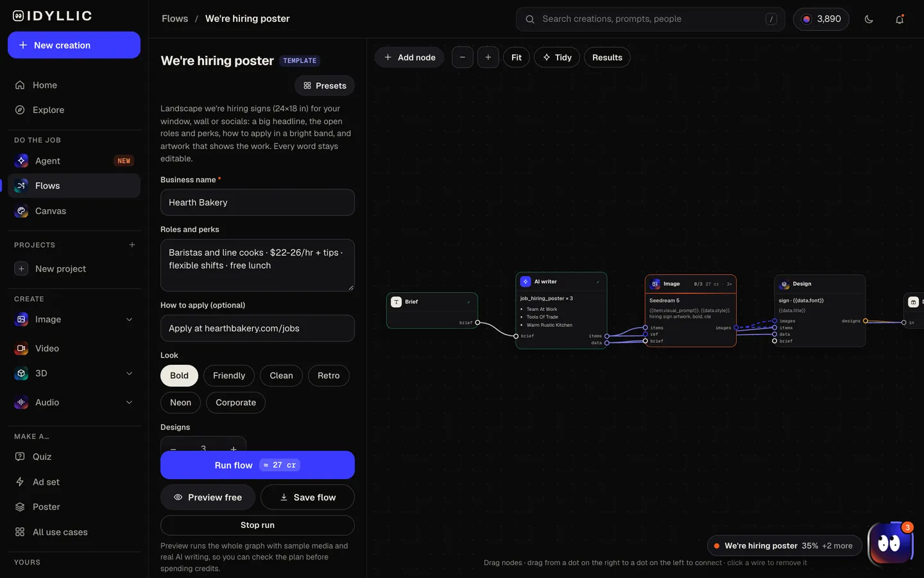Open the Results panel
This screenshot has width=924, height=578.
coord(607,57)
